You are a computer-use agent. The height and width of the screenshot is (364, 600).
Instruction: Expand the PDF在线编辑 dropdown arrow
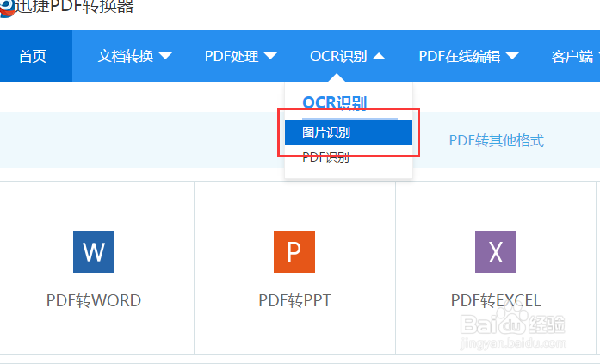coord(512,56)
